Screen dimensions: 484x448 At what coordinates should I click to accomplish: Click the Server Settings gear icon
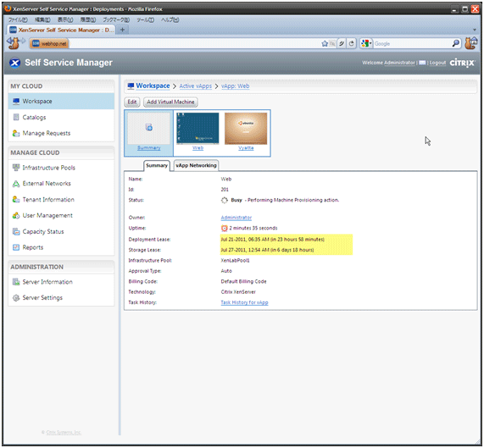point(16,298)
